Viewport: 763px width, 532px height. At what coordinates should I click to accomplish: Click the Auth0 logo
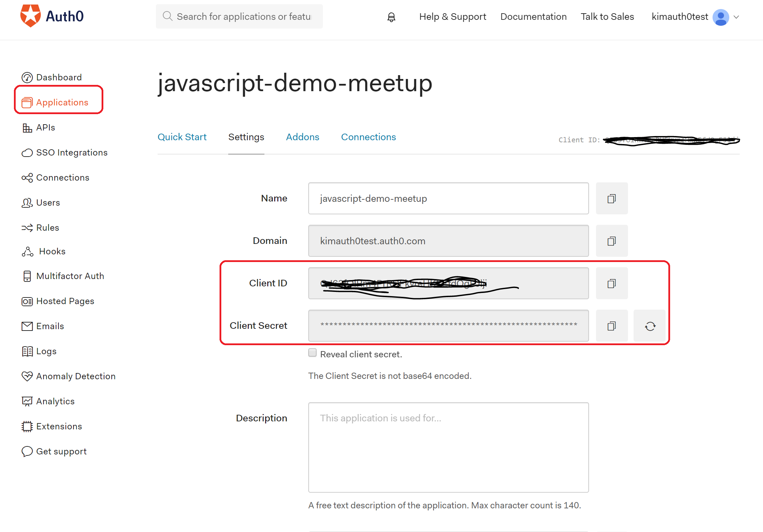point(52,15)
